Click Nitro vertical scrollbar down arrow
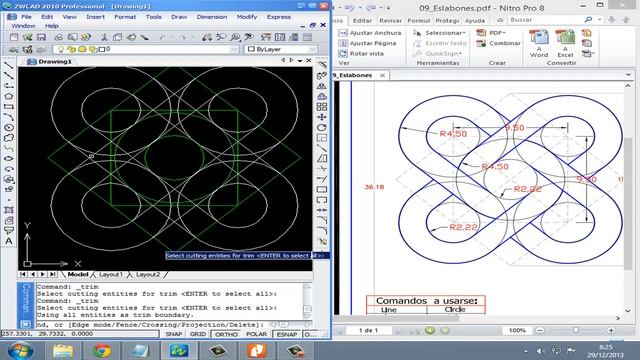Screen dimensions: 640x360 pyautogui.click(x=628, y=311)
